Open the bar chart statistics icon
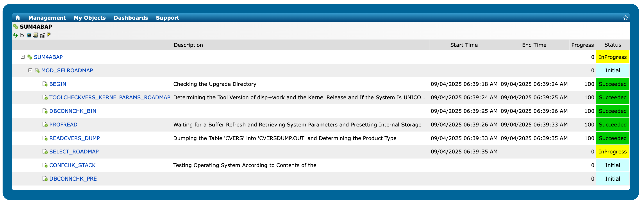This screenshot has width=644, height=205. click(x=43, y=35)
